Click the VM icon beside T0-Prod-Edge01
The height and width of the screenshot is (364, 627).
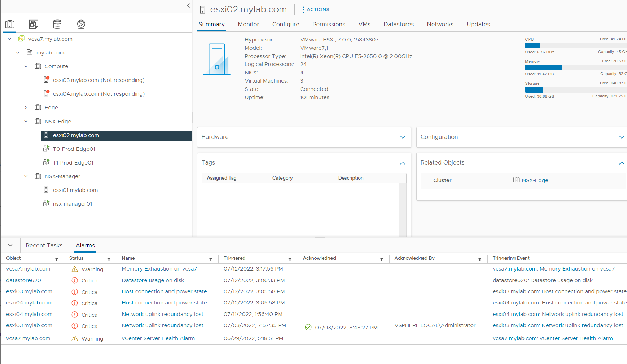tap(46, 149)
